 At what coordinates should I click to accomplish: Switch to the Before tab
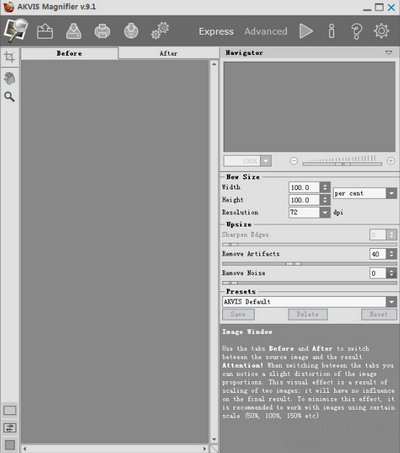click(x=69, y=53)
